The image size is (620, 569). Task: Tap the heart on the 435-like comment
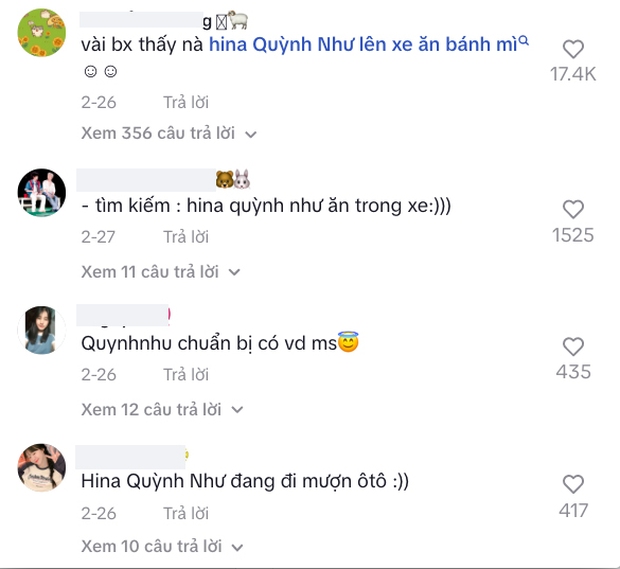(573, 347)
